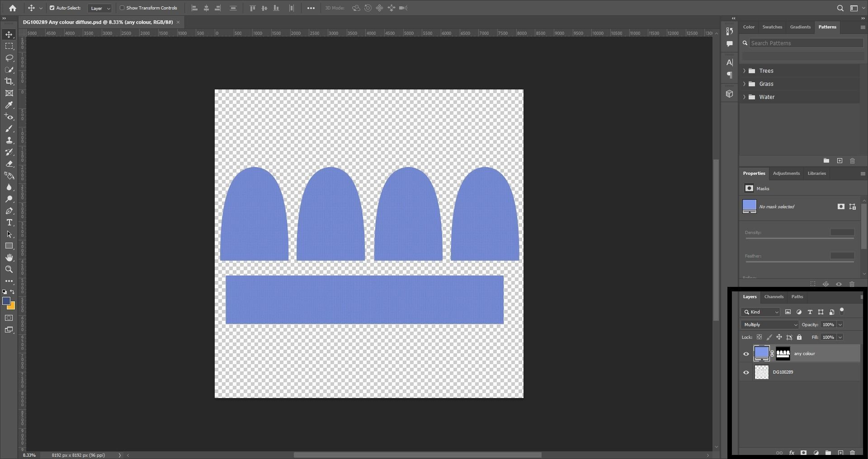Select the Crop tool
The image size is (868, 459).
[9, 81]
